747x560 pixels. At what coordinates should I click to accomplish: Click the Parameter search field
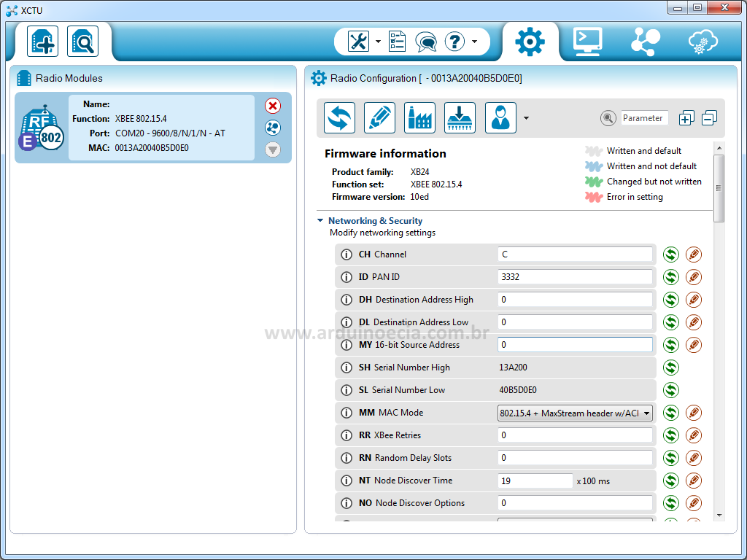(645, 118)
